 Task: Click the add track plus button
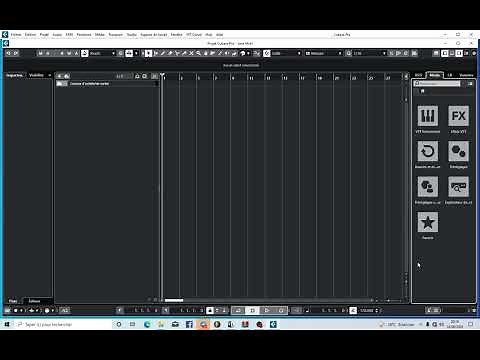tap(60, 76)
